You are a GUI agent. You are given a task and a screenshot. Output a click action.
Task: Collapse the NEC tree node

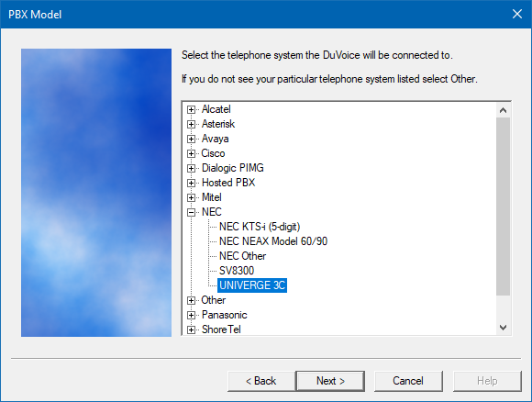(191, 212)
